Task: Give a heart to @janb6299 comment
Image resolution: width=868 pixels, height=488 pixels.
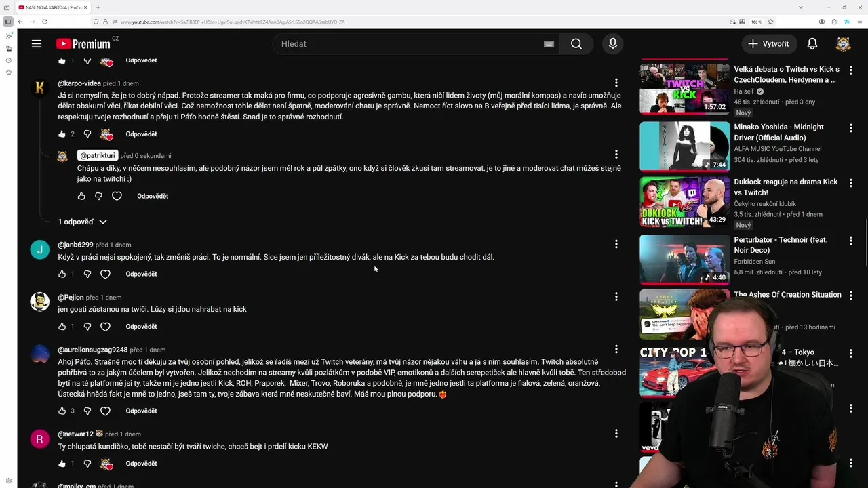Action: (105, 274)
